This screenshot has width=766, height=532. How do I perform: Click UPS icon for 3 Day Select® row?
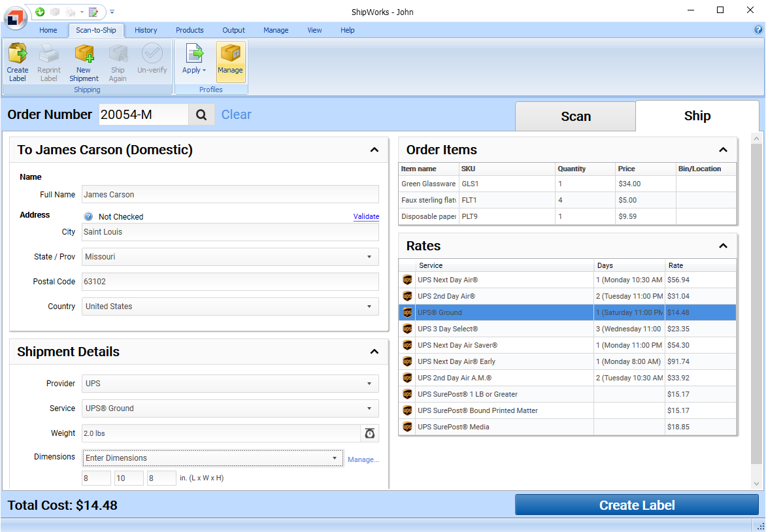click(407, 329)
